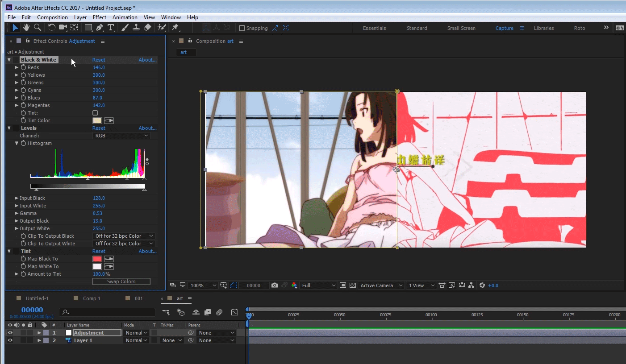Select the Brush tool
The image size is (626, 364).
pyautogui.click(x=125, y=28)
